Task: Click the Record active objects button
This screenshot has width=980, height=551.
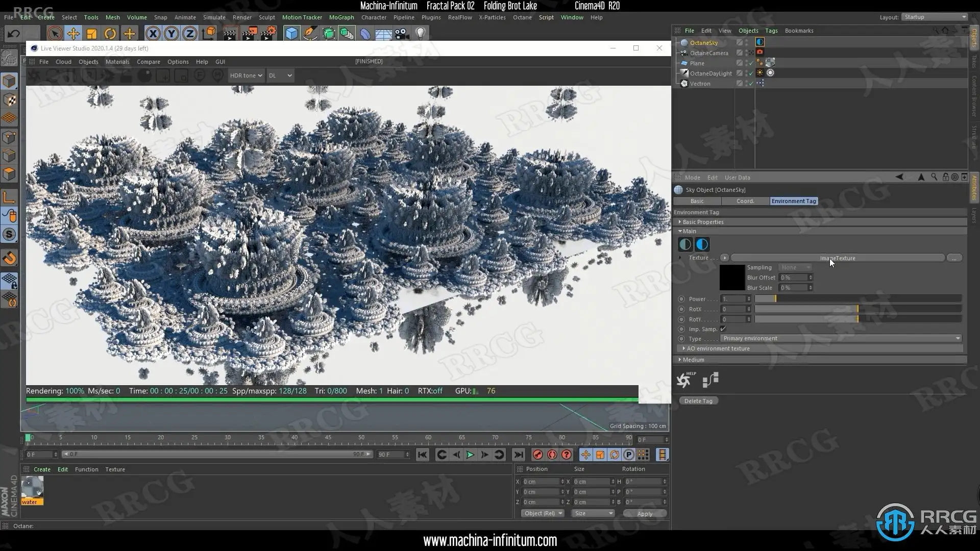Action: click(x=537, y=455)
